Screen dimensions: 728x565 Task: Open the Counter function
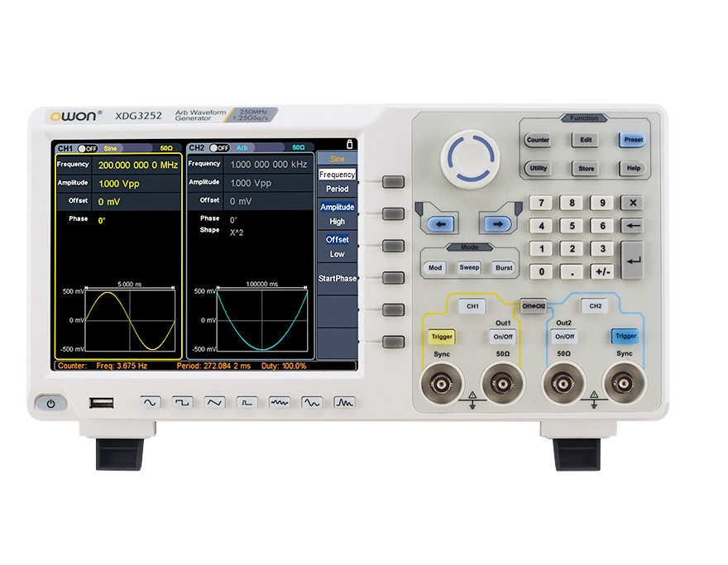click(x=538, y=140)
